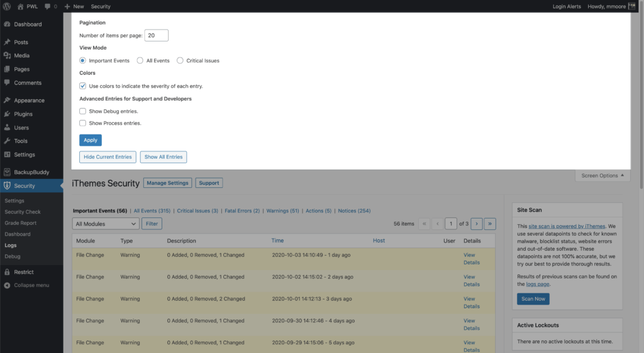Click the Collapse menu arrow icon
This screenshot has width=644, height=353.
click(7, 285)
